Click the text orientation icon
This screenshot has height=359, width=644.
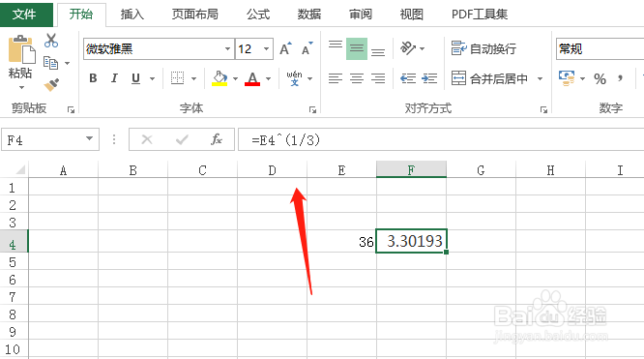(x=408, y=48)
